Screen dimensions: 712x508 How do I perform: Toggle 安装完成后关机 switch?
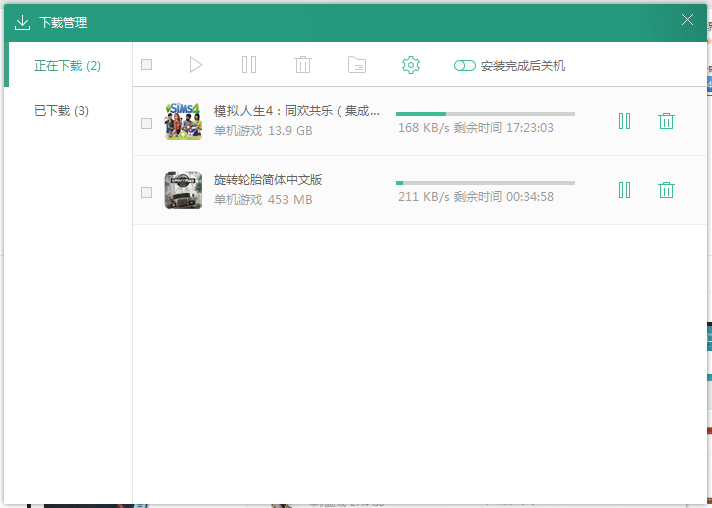click(x=465, y=66)
